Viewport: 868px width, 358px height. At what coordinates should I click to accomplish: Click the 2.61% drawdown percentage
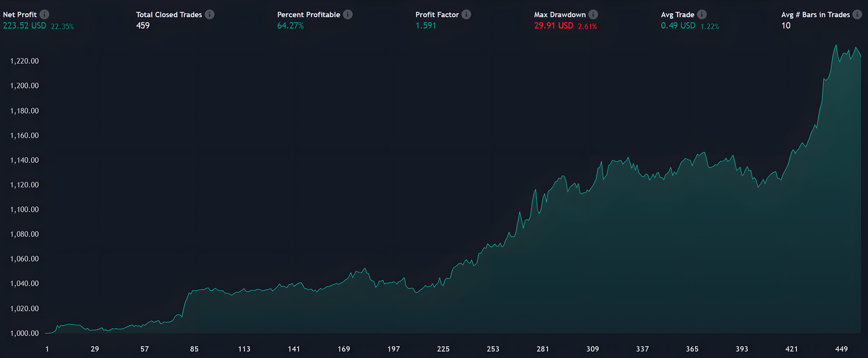coord(588,26)
